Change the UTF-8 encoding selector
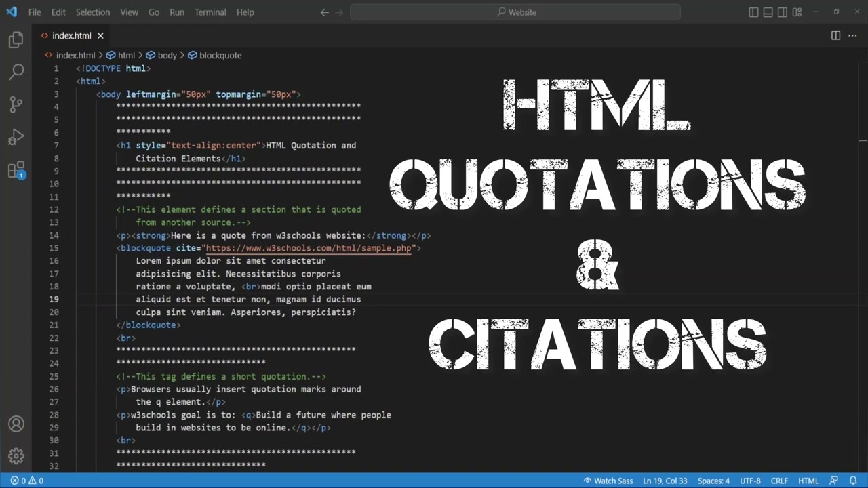The width and height of the screenshot is (868, 488). pos(750,481)
